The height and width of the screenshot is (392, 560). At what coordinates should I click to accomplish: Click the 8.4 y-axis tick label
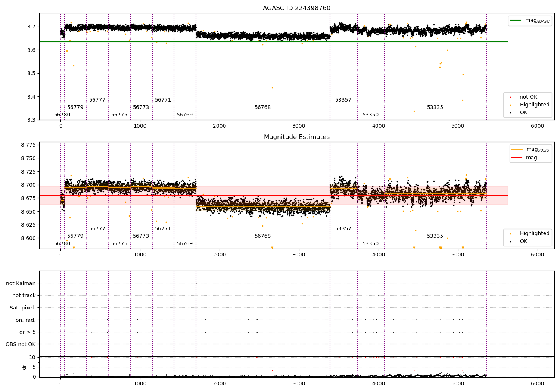(x=31, y=97)
